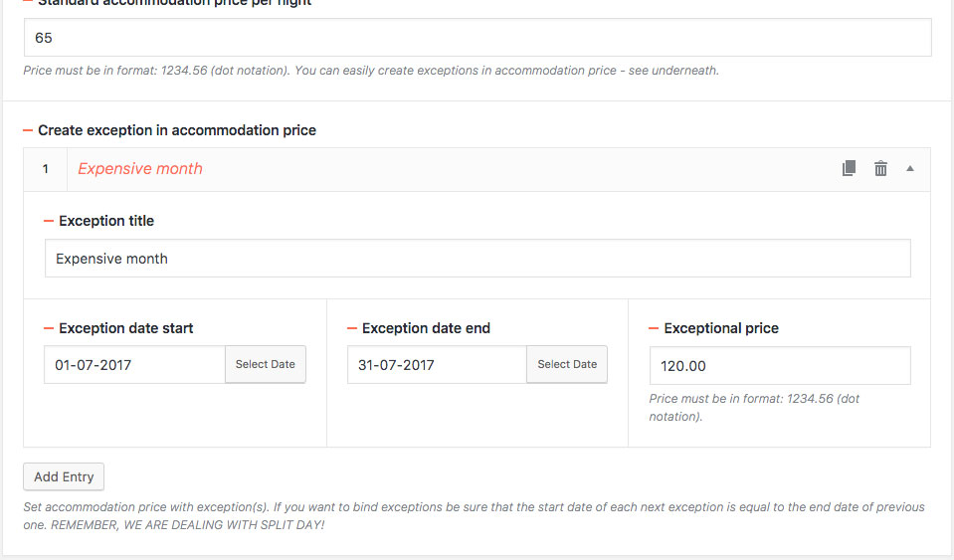Edit the Exception title text field
The image size is (954, 560).
(477, 259)
